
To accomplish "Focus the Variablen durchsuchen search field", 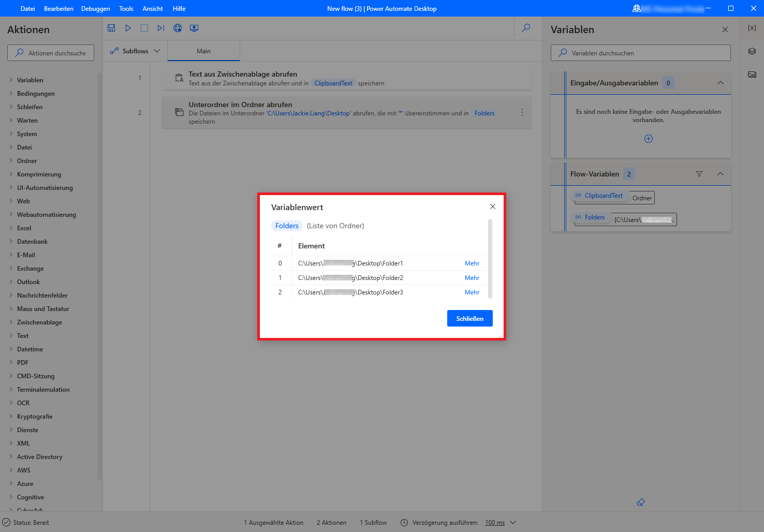I will point(641,53).
